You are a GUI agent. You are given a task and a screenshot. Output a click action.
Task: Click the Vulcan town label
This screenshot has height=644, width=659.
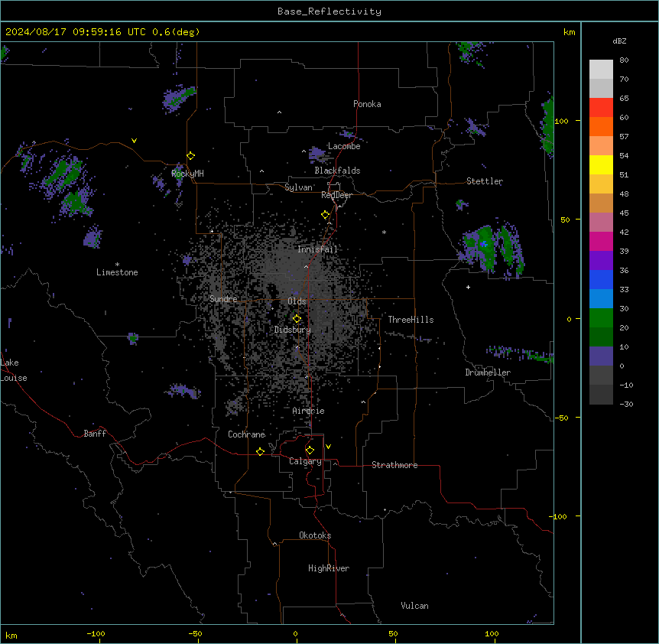(x=415, y=606)
